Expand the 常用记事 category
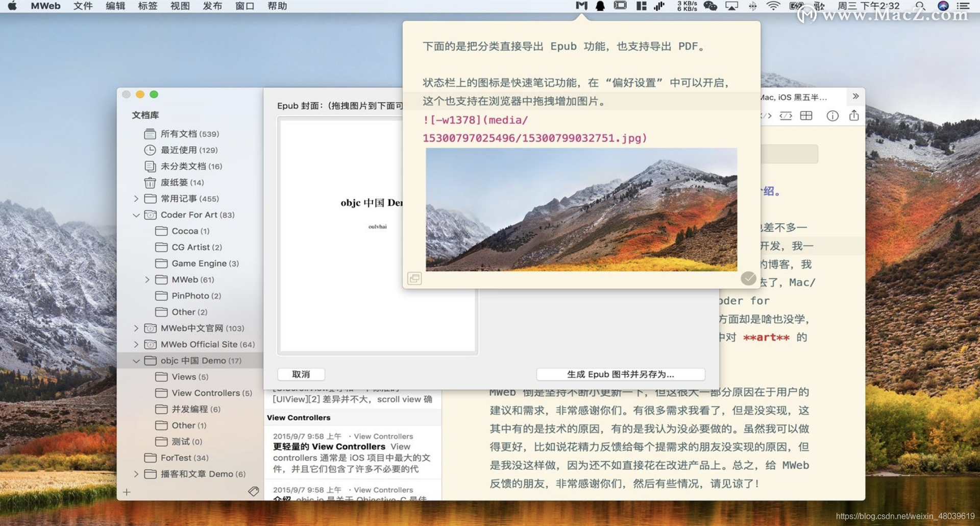This screenshot has width=980, height=526. (136, 199)
